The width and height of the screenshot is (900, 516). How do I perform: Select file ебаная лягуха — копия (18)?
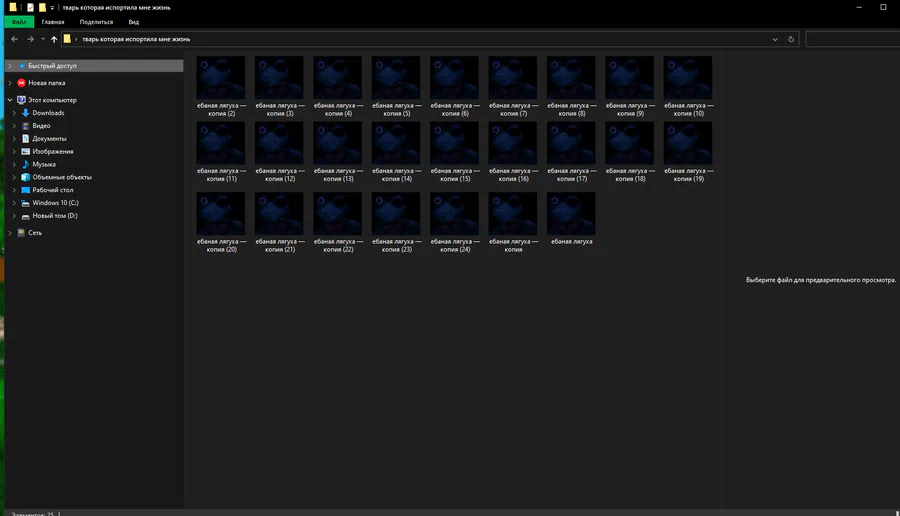click(x=630, y=152)
